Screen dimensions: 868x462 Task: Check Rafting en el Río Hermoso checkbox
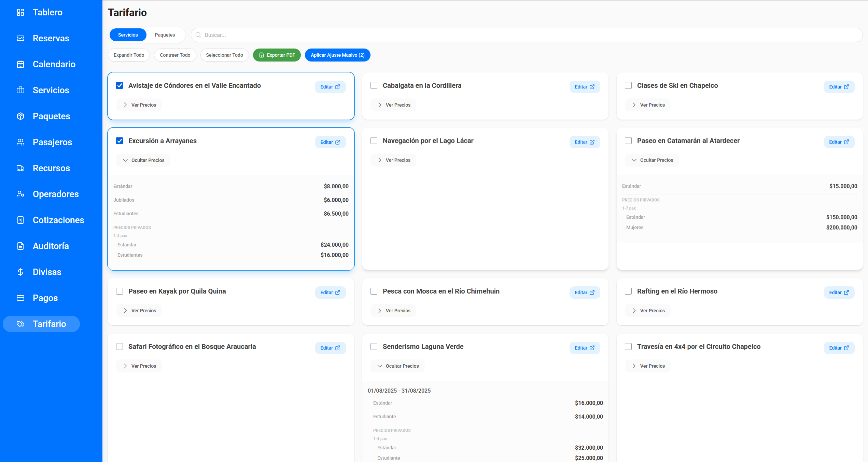[628, 291]
